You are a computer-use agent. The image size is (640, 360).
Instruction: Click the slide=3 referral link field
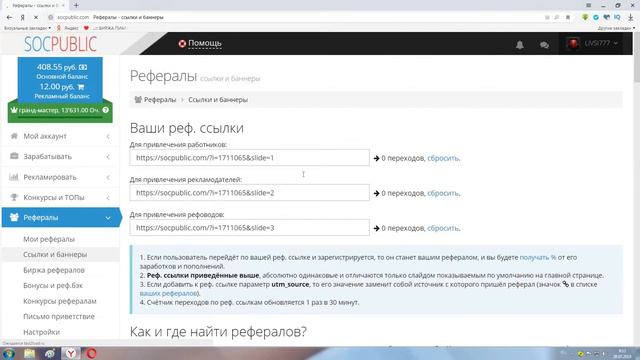tap(249, 228)
